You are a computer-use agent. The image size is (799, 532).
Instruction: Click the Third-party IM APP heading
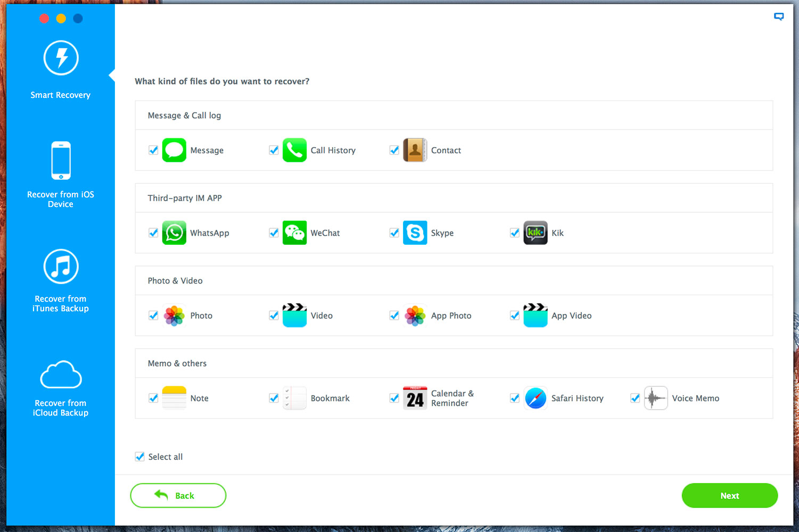(x=185, y=198)
